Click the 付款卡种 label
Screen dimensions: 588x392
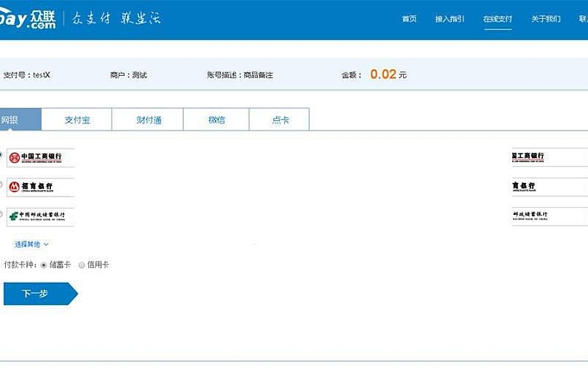(20, 265)
